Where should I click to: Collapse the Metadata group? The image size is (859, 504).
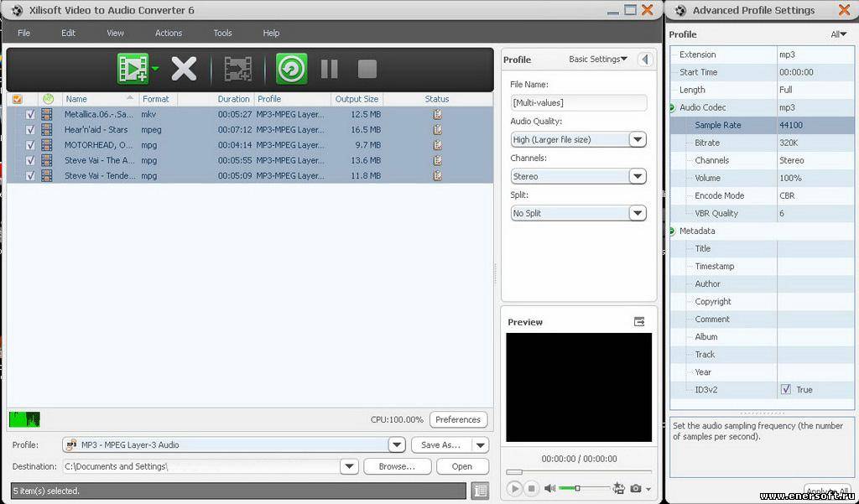pyautogui.click(x=672, y=231)
